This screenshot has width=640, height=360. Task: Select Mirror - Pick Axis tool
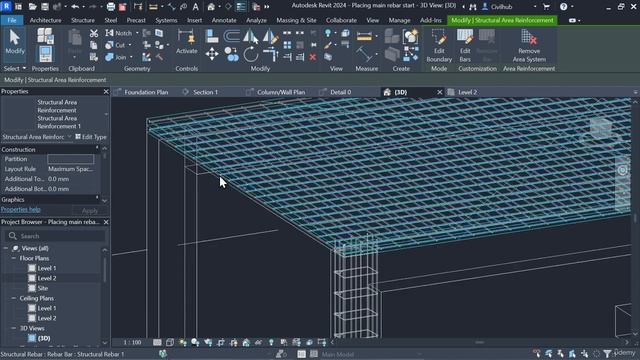[251, 36]
